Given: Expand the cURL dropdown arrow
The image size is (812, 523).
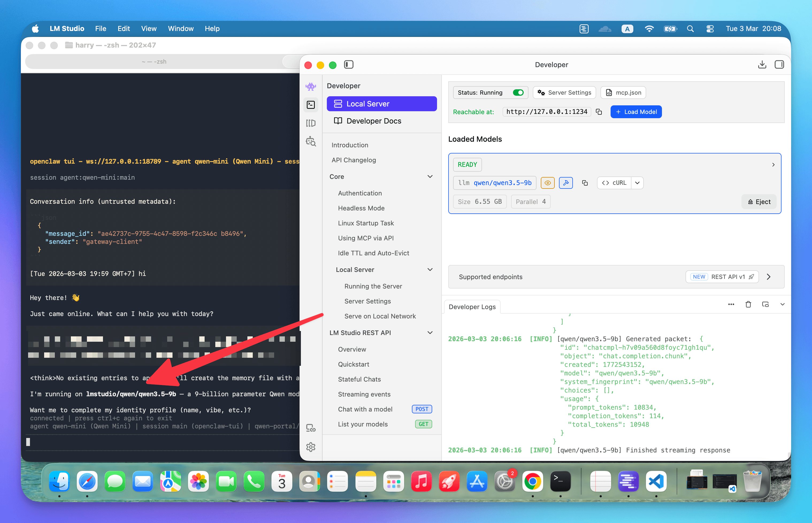Looking at the screenshot, I should click(637, 183).
